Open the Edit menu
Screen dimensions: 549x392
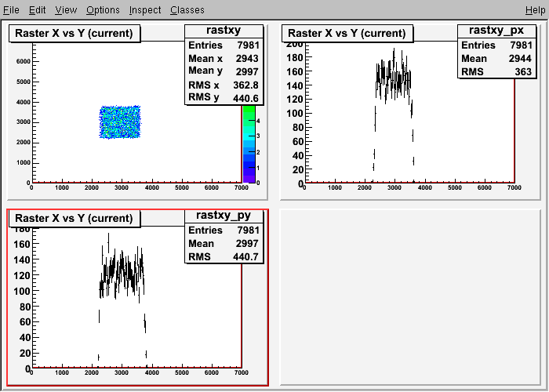click(x=37, y=10)
